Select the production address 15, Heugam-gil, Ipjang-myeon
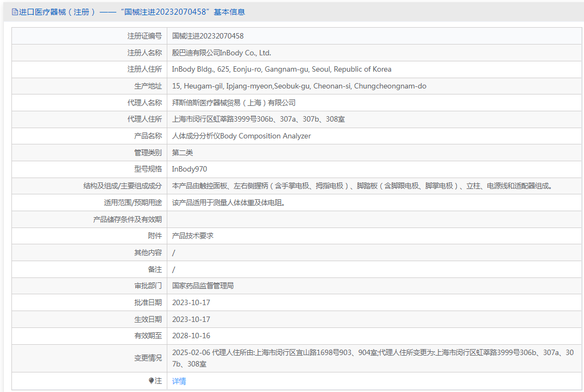 pyautogui.click(x=299, y=86)
